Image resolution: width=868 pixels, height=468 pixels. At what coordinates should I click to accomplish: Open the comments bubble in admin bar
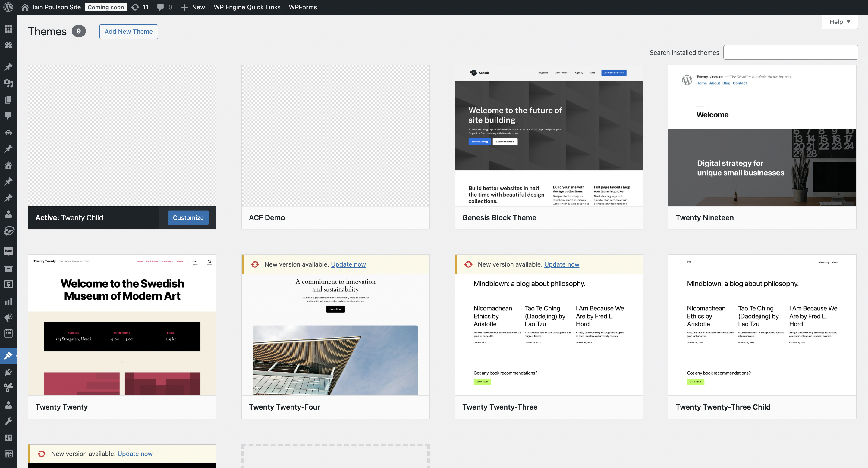[x=161, y=7]
